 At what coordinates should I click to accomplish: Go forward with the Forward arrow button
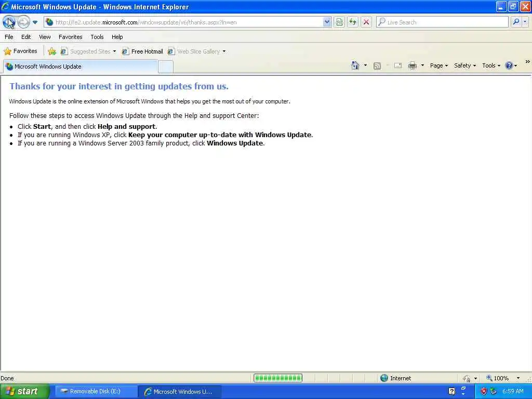23,22
